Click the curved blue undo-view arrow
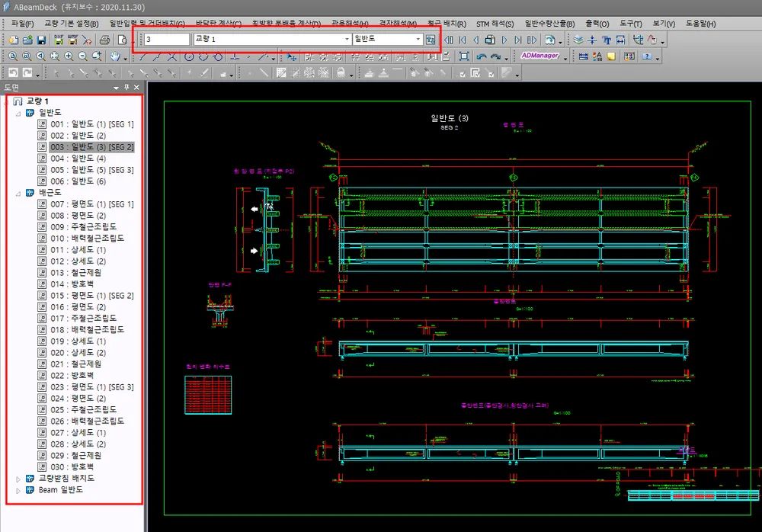Viewport: 762px width, 532px height. pyautogui.click(x=481, y=56)
